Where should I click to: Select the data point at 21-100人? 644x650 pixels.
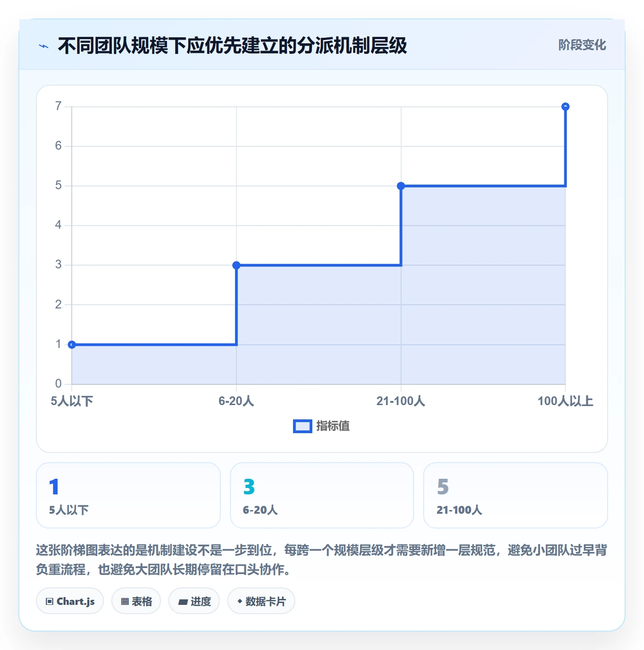point(401,186)
